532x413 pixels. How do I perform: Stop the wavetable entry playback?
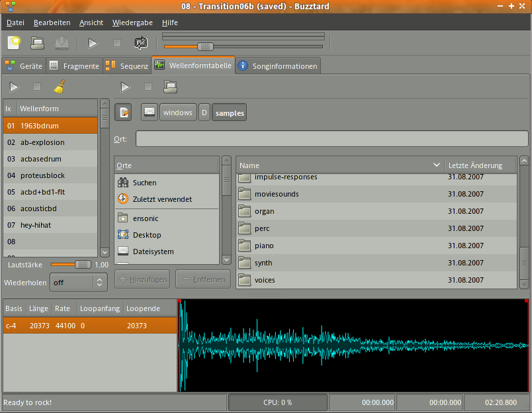(37, 87)
